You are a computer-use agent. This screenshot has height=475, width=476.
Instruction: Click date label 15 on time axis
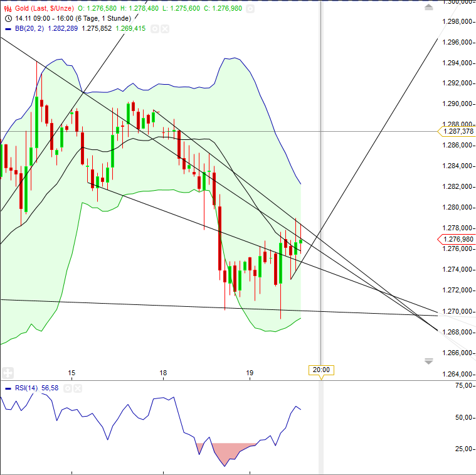point(71,373)
